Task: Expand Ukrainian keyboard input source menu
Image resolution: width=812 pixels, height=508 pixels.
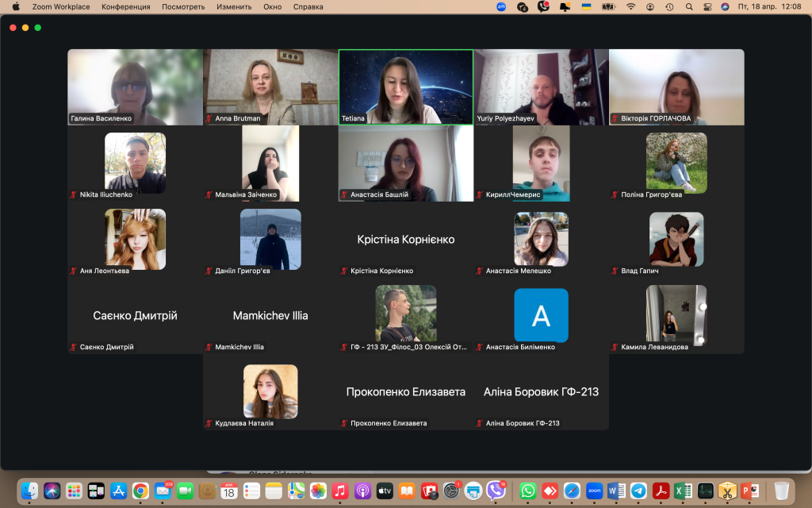Action: coord(586,6)
